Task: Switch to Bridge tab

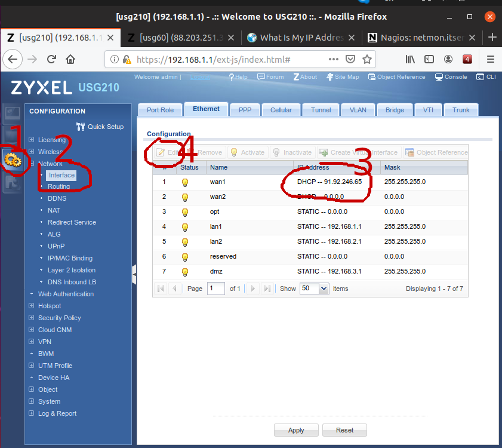Action: (395, 110)
